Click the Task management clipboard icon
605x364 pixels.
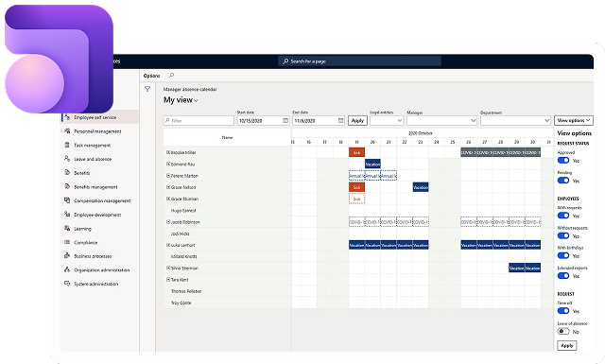67,146
